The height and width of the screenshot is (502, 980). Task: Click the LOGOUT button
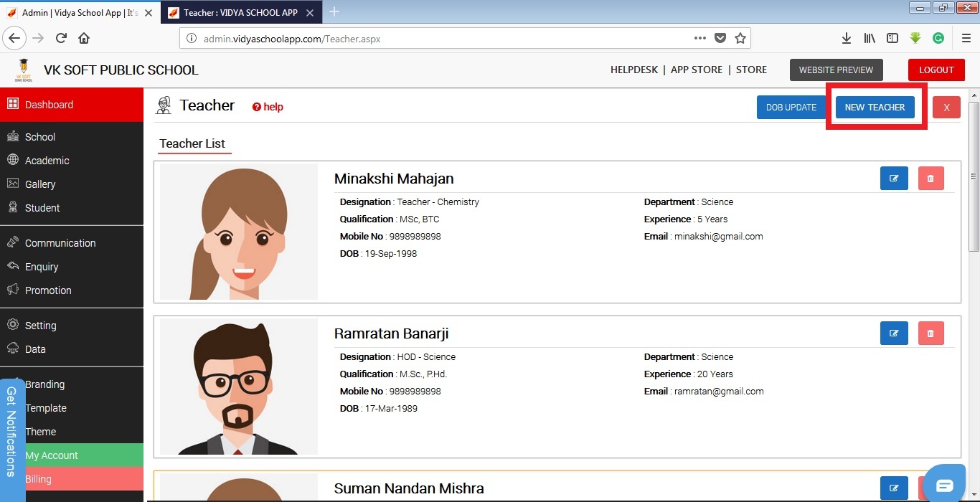click(x=936, y=70)
